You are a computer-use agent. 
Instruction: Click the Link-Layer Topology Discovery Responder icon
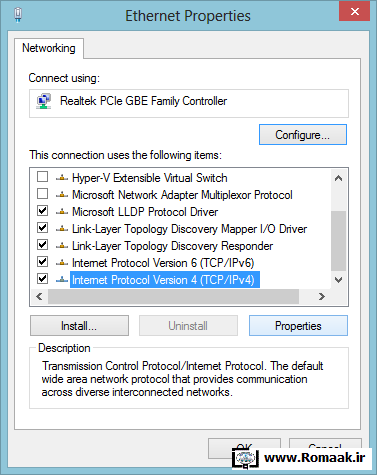click(62, 246)
